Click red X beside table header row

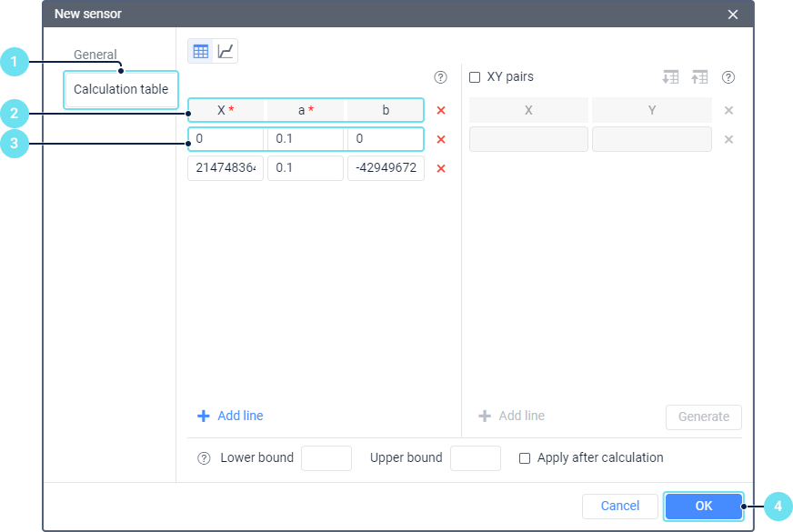click(x=441, y=110)
